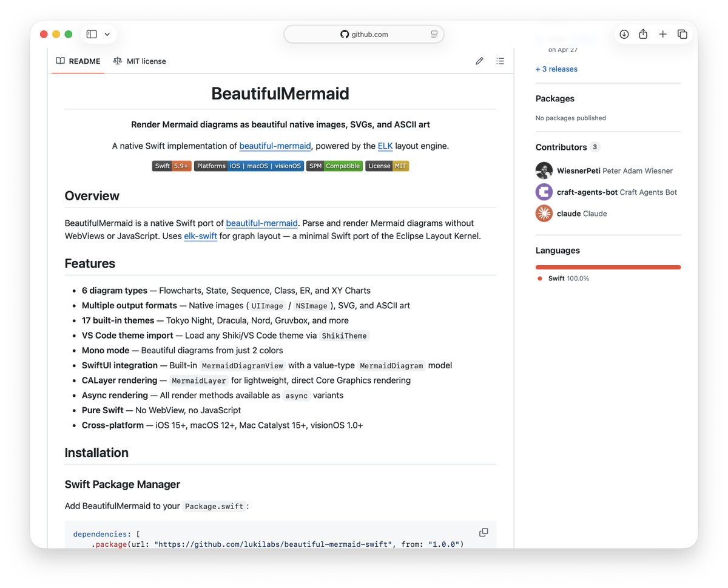Show tab overview
The image size is (728, 588).
[682, 35]
